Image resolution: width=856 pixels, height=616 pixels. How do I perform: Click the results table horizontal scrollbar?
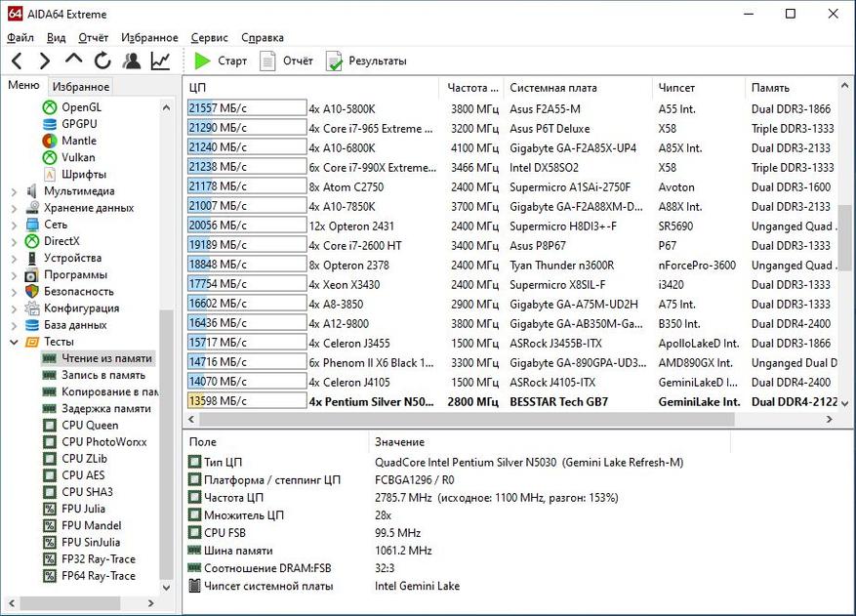click(x=467, y=420)
